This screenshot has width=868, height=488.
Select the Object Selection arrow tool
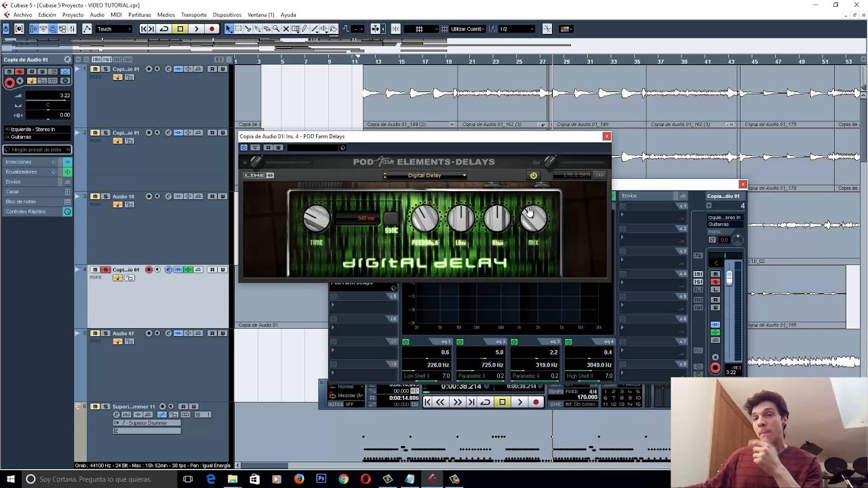coord(229,28)
